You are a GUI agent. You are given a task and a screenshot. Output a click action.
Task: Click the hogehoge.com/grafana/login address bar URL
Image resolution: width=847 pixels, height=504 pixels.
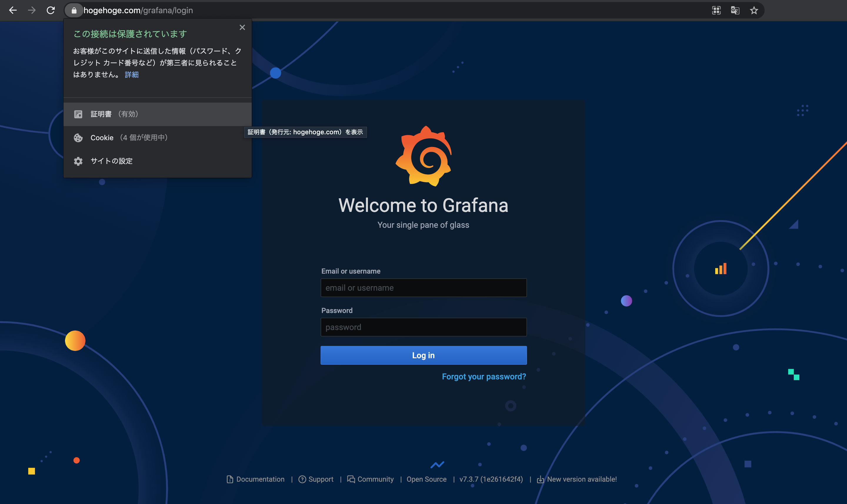(138, 11)
